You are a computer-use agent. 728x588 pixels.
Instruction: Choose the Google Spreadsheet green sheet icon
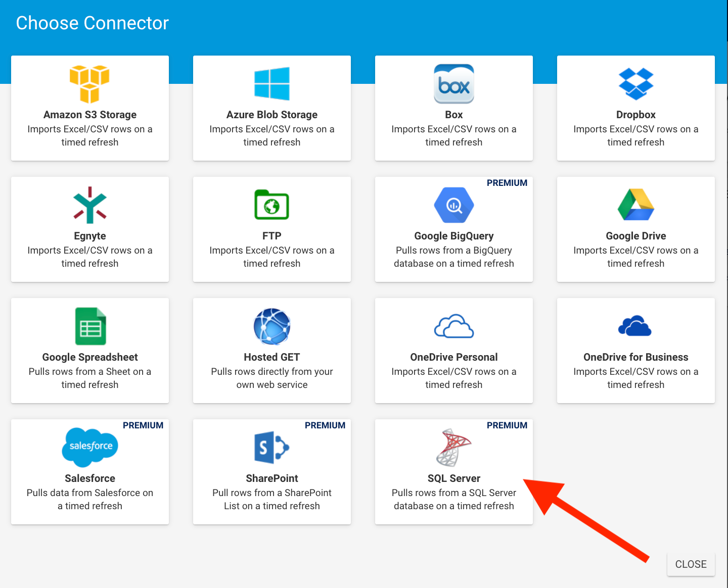[90, 326]
